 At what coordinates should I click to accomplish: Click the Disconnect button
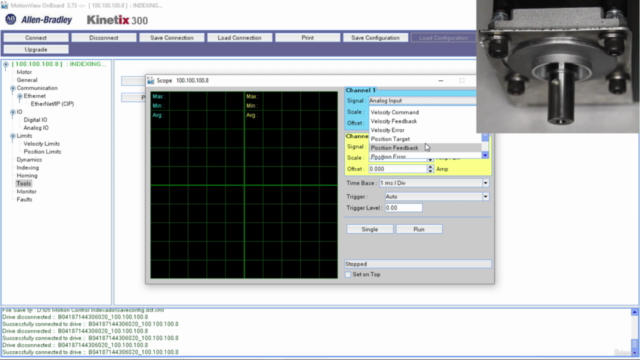point(104,38)
